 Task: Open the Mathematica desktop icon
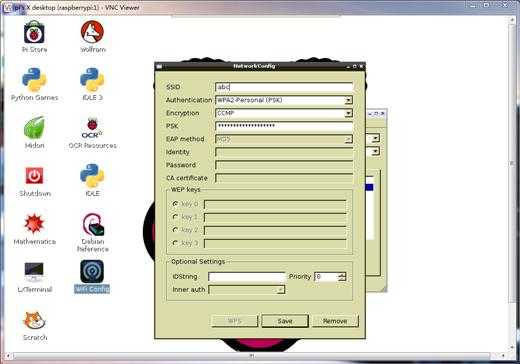point(34,228)
